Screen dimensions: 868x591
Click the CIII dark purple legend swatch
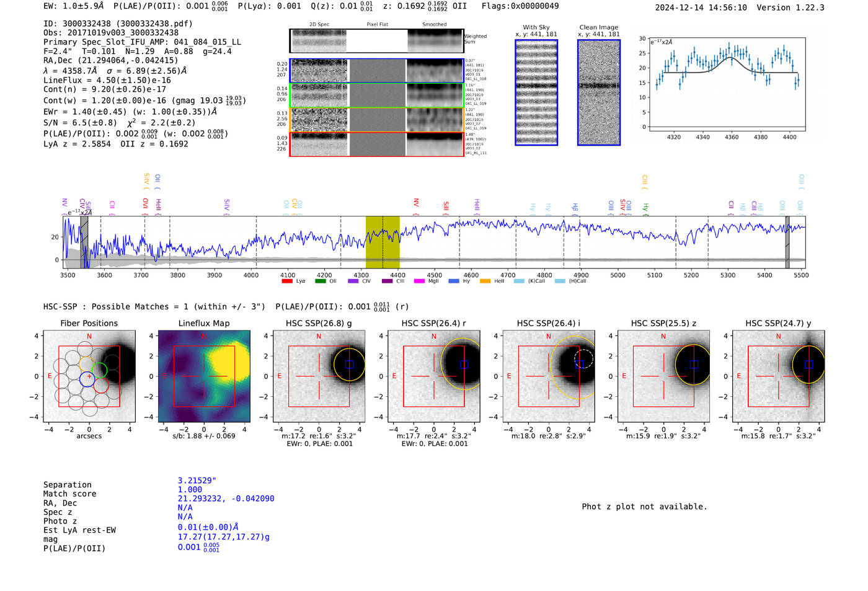tap(387, 281)
